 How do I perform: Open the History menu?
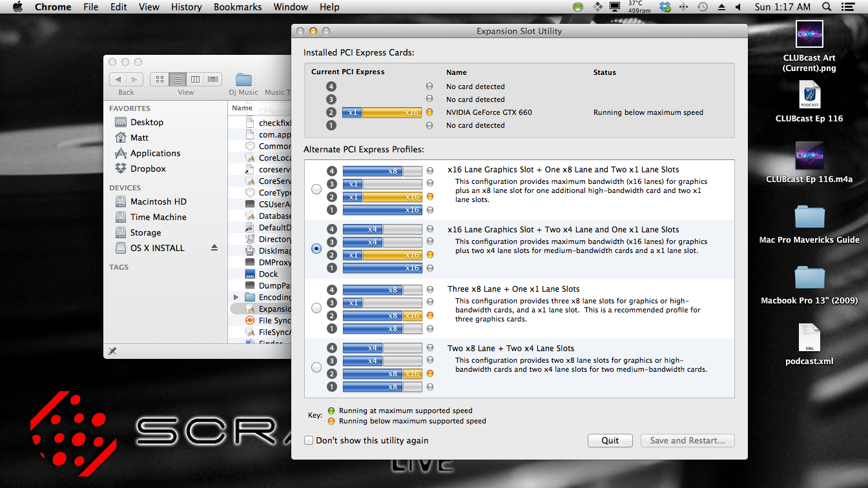click(x=187, y=7)
